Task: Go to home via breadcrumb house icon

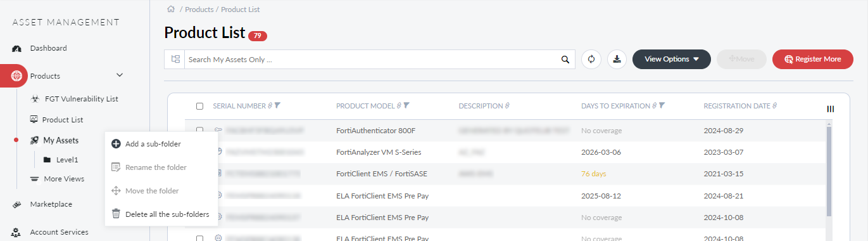Action: point(170,9)
